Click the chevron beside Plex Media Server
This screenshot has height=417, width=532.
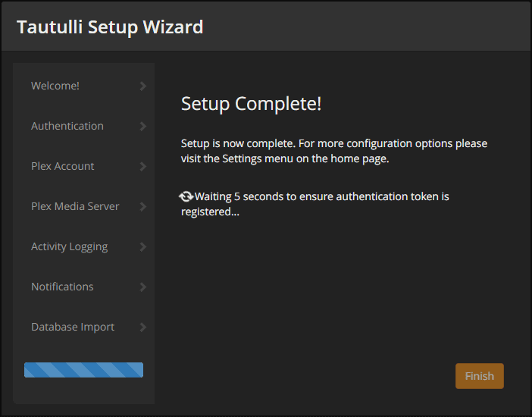pos(143,207)
